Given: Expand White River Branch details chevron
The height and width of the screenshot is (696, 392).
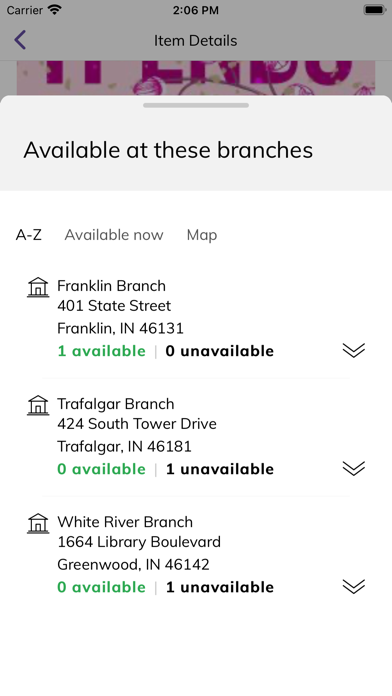Looking at the screenshot, I should 354,586.
